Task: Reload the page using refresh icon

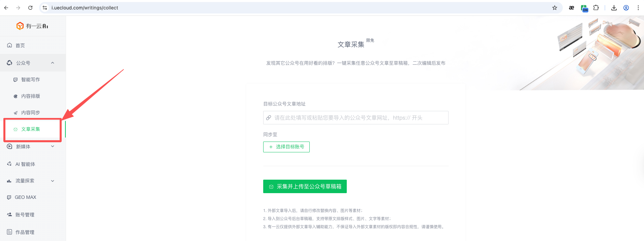Action: pos(30,8)
